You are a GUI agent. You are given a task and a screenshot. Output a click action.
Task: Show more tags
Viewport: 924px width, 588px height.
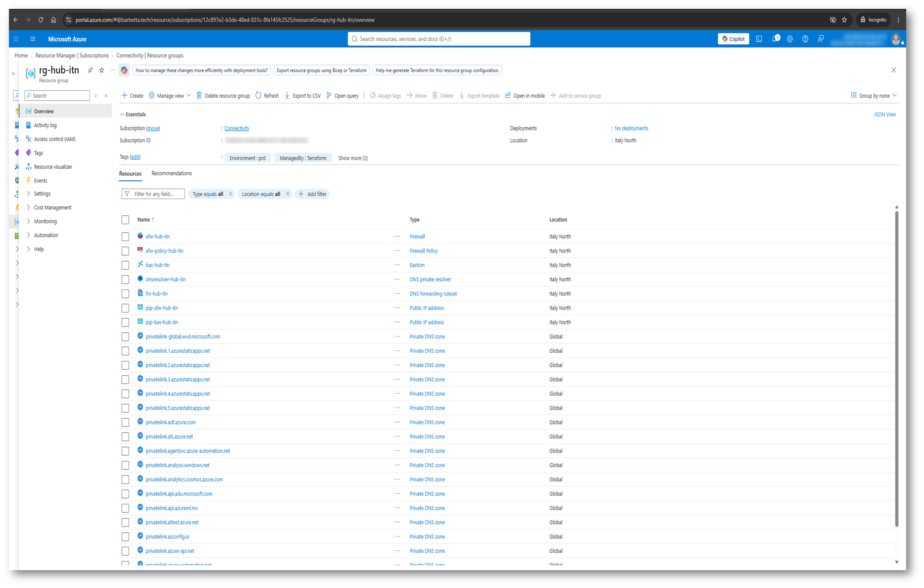coord(353,158)
